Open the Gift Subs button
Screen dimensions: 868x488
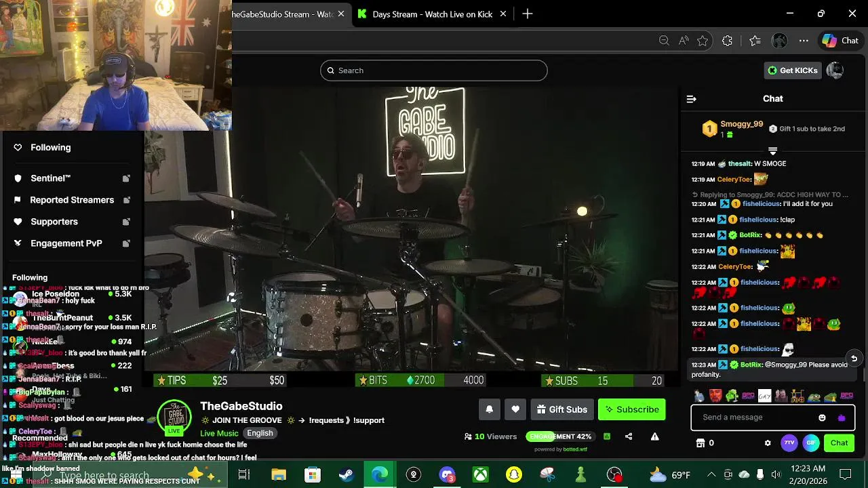[561, 409]
